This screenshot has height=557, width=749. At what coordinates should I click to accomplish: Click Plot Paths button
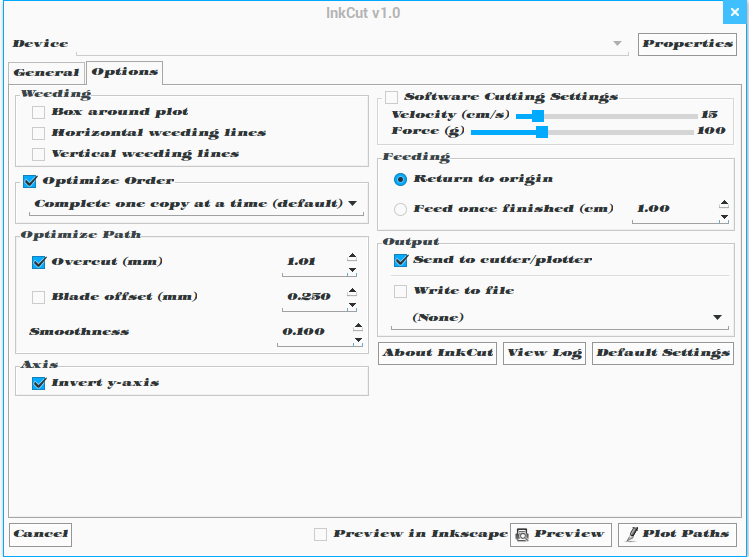pyautogui.click(x=677, y=534)
